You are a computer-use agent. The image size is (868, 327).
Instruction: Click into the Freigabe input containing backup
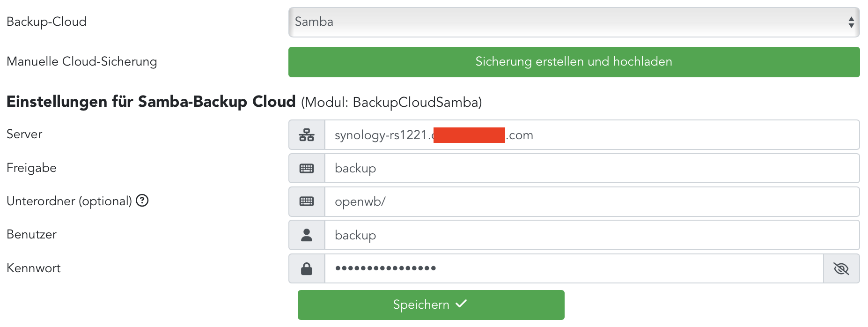point(592,168)
